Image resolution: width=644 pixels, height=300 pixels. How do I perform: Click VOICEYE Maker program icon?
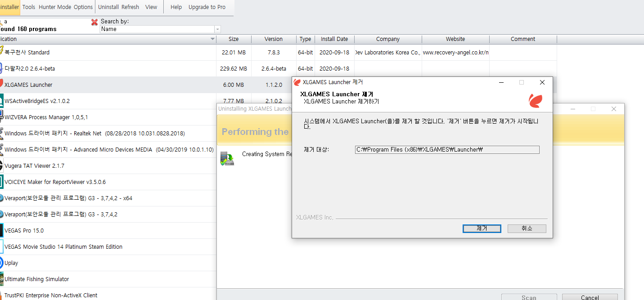(1, 182)
